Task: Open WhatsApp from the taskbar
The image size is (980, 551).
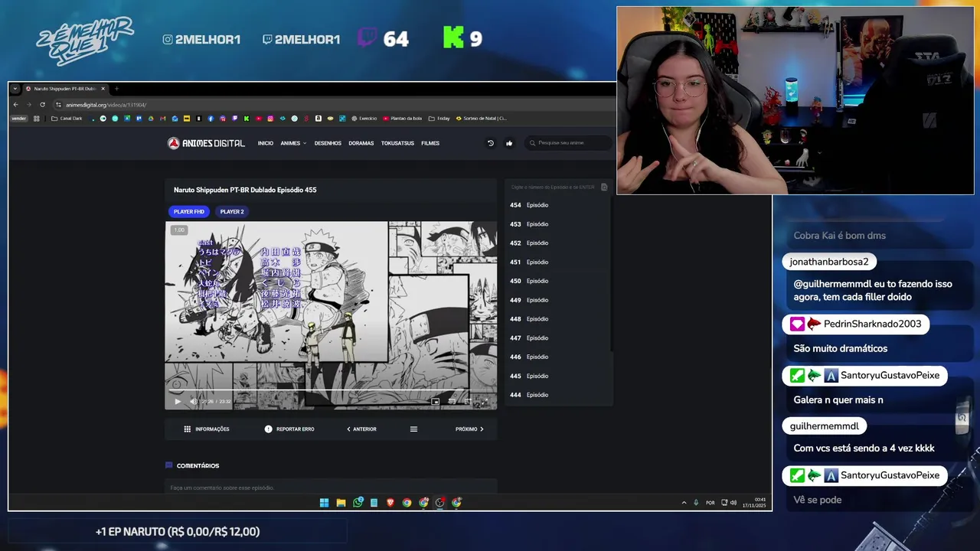Action: [x=358, y=503]
